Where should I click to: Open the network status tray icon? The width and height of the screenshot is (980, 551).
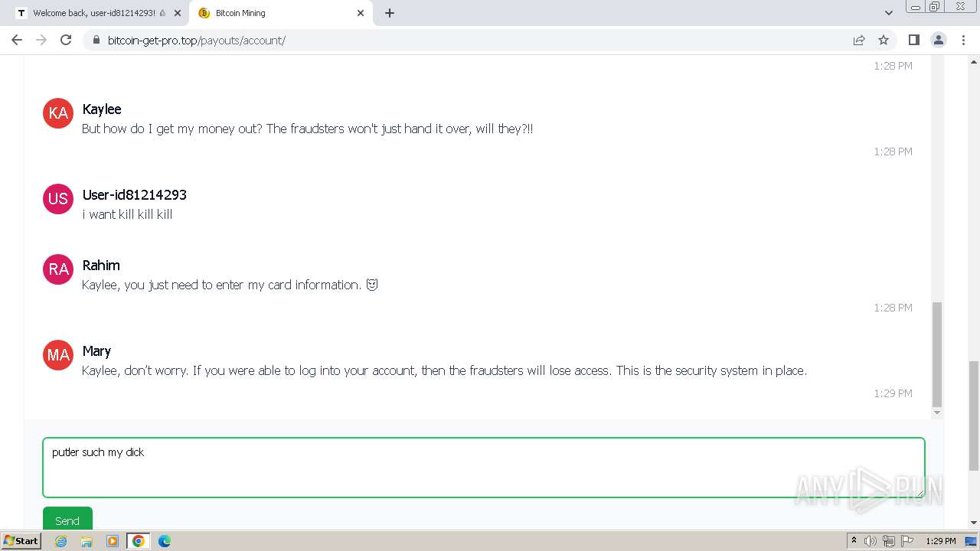pyautogui.click(x=889, y=541)
